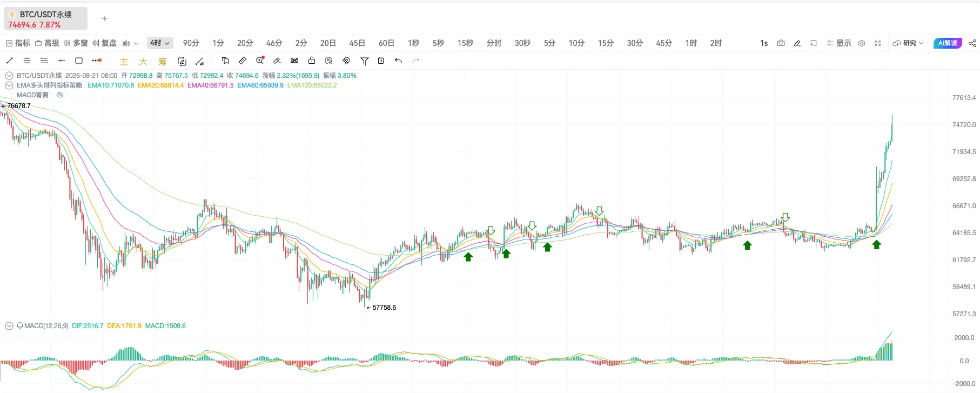This screenshot has width=980, height=393.
Task: Switch timeframe to 20日
Action: click(328, 43)
